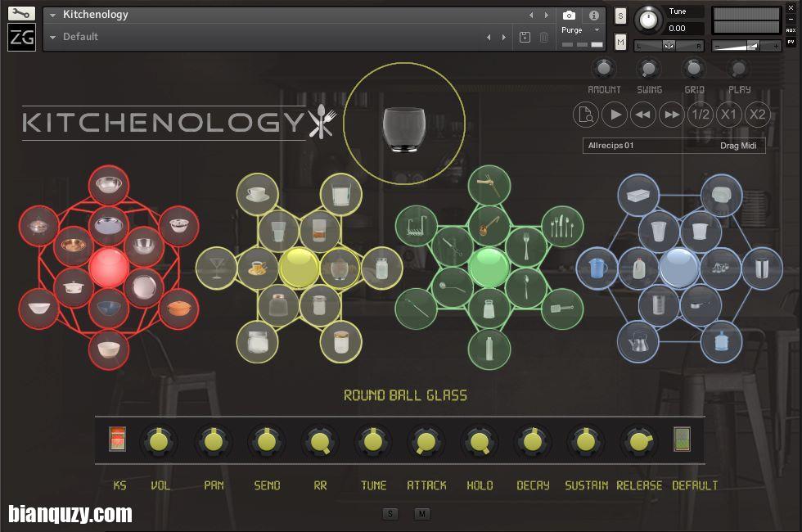This screenshot has height=532, width=802.
Task: Click the blue group center ball
Action: [x=679, y=268]
